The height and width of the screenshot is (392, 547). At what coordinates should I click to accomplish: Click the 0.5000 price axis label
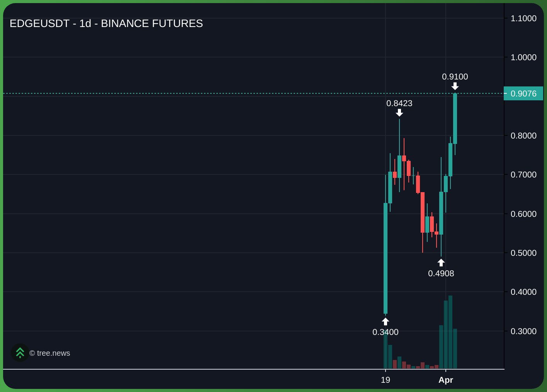pyautogui.click(x=523, y=253)
